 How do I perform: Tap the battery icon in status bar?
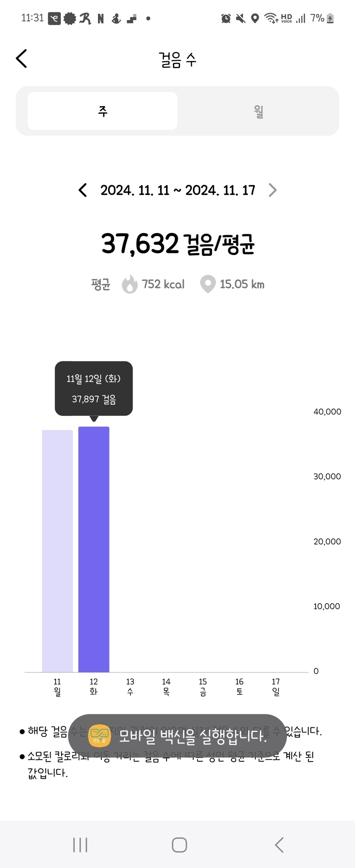coord(330,18)
